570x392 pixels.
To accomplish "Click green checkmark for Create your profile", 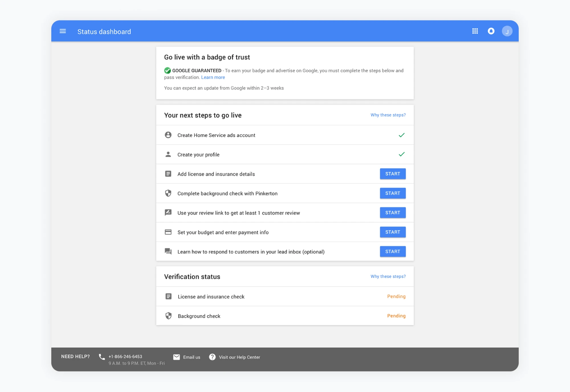I will point(402,154).
